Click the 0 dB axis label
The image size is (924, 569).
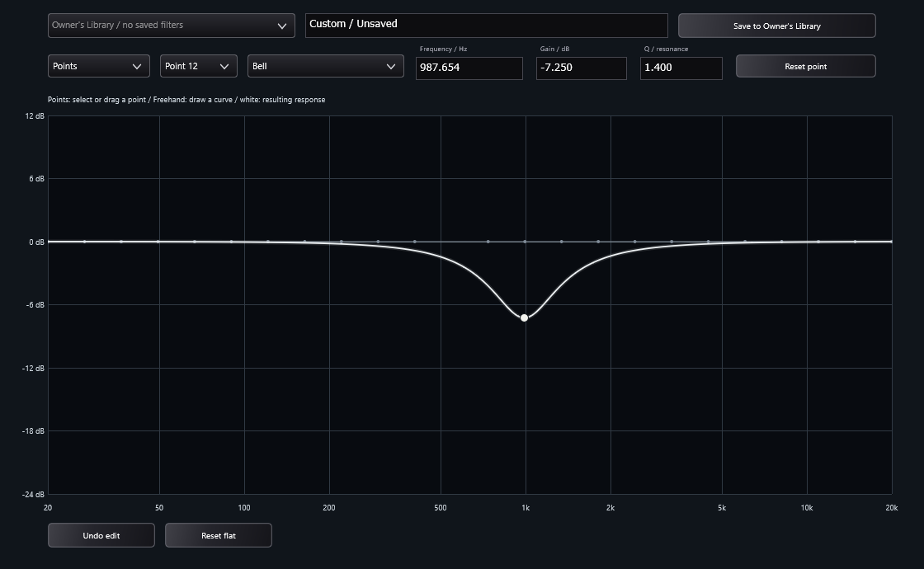pos(36,242)
